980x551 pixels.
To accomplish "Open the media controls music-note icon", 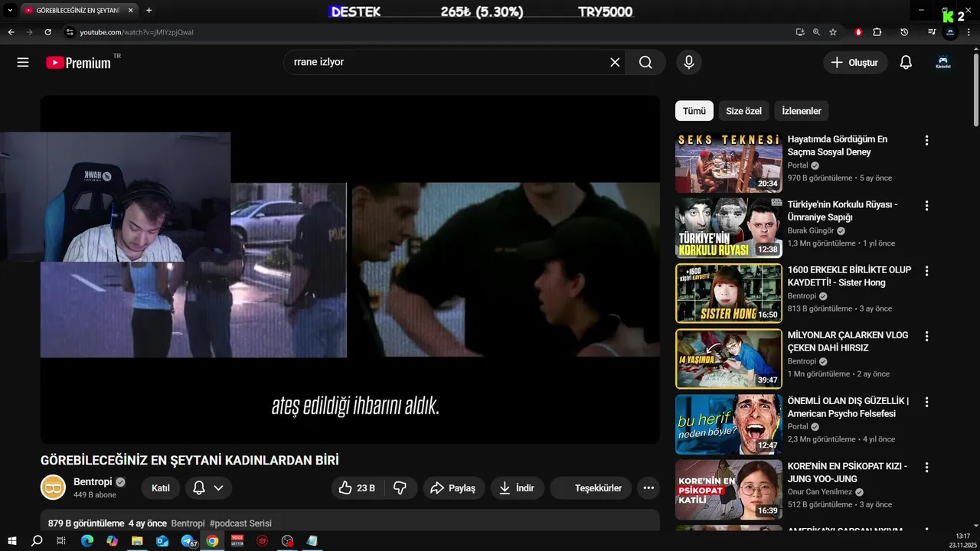I will click(931, 32).
